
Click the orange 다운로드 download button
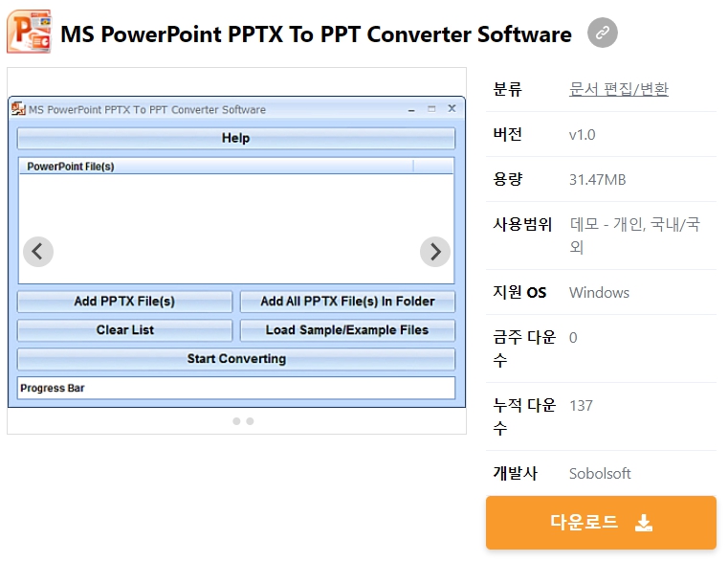click(601, 523)
